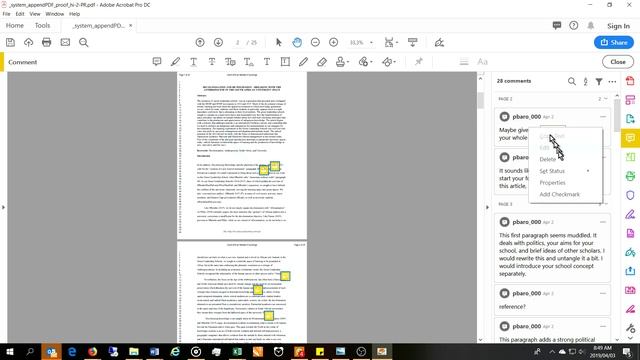This screenshot has width=640, height=360.
Task: Zoom in with the plus button
Action: tap(333, 42)
